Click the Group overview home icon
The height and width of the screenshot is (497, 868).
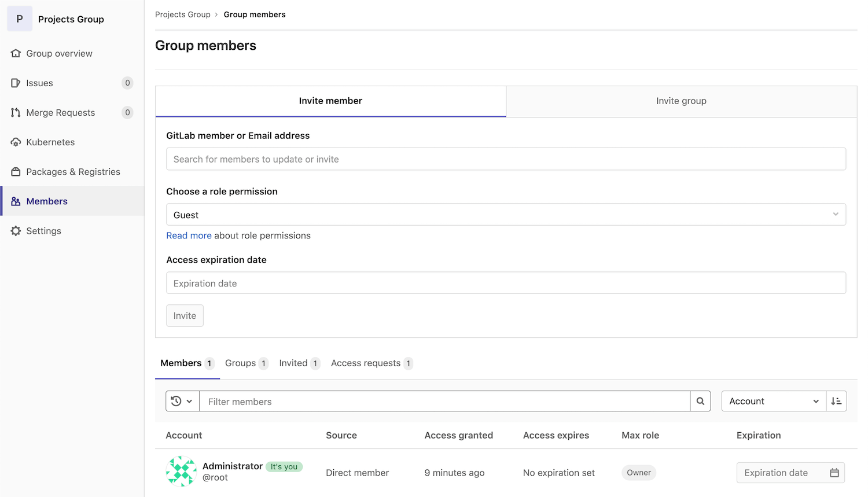pos(16,53)
